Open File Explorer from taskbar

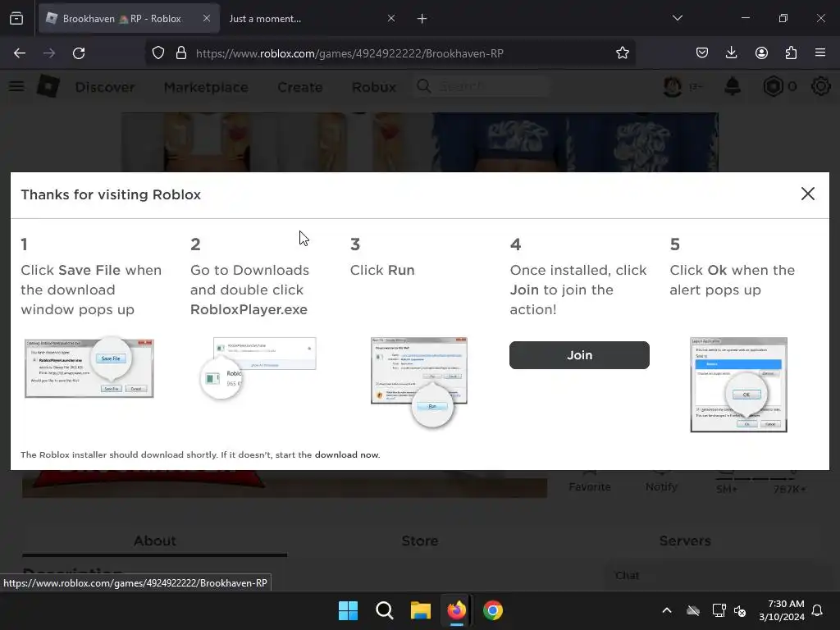[x=421, y=610]
